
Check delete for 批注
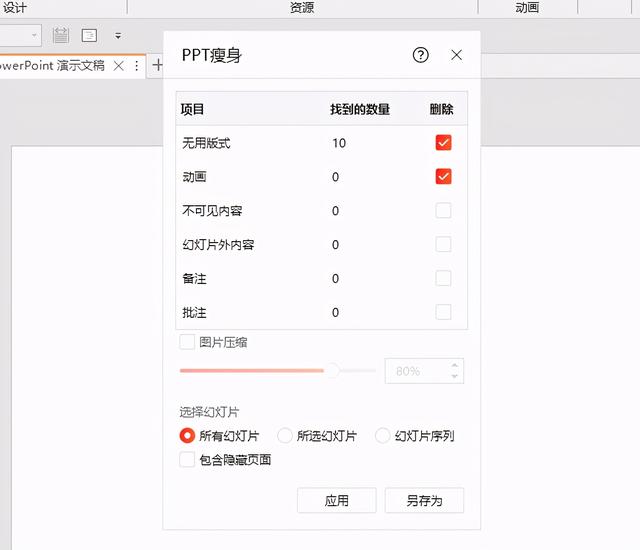443,312
